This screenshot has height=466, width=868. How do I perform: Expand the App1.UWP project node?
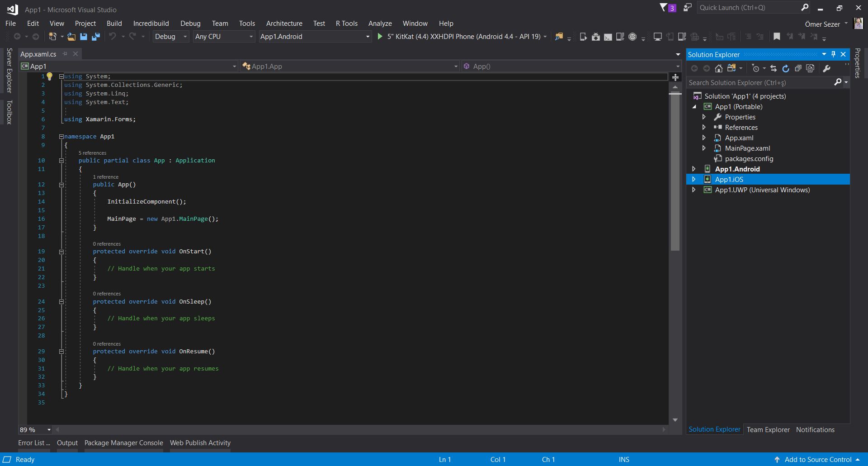coord(694,190)
